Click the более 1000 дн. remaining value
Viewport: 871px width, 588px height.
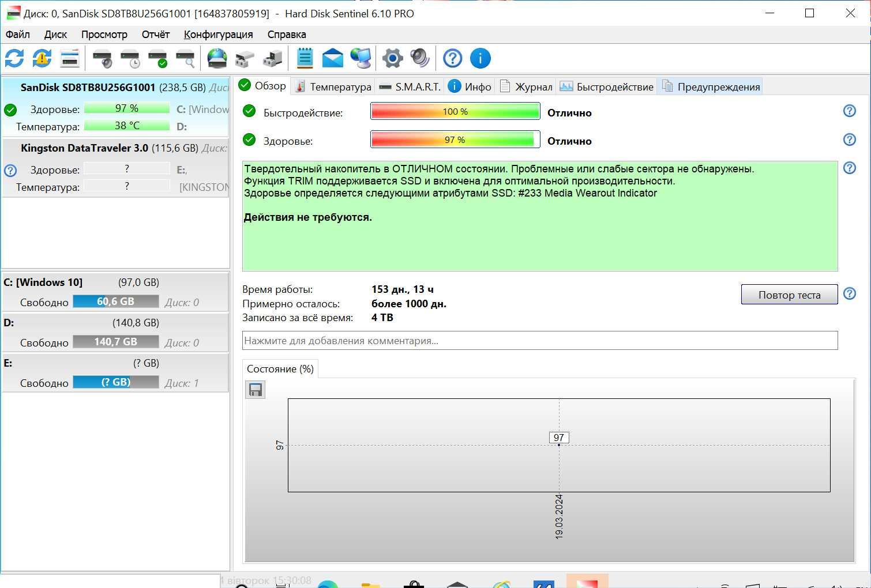pos(409,304)
